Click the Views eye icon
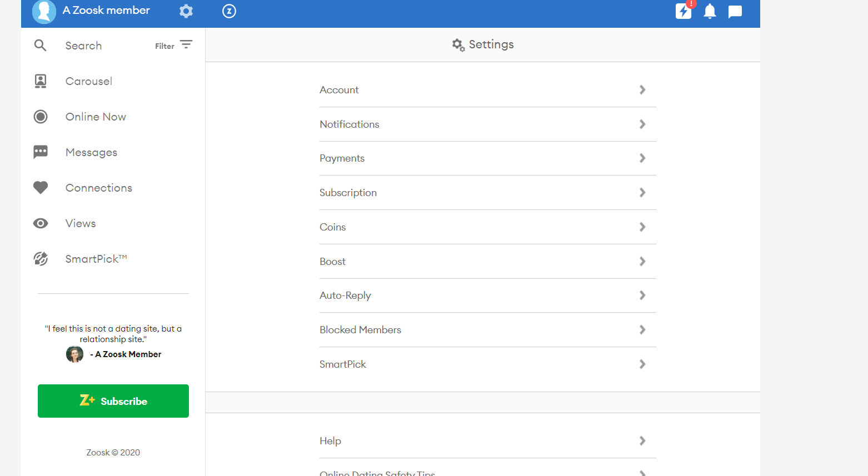The image size is (868, 476). click(x=41, y=223)
